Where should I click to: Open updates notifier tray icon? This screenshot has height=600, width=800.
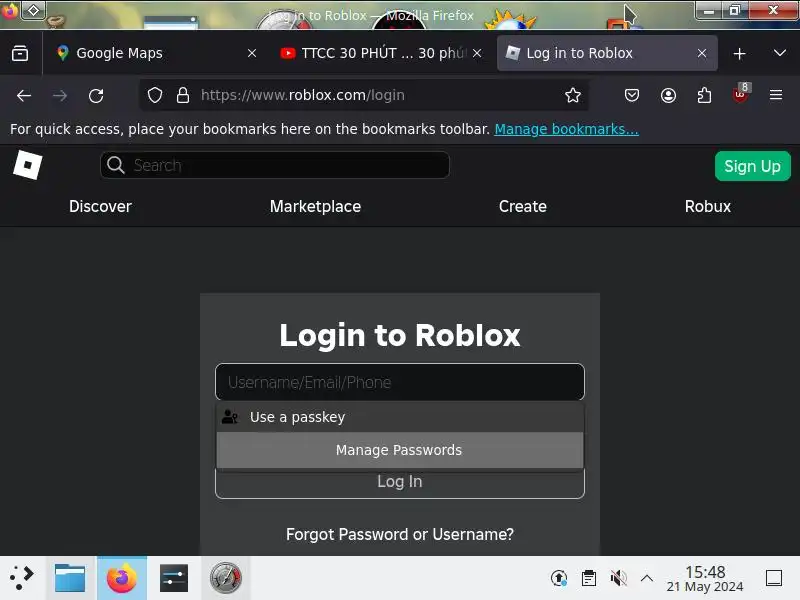coord(559,578)
